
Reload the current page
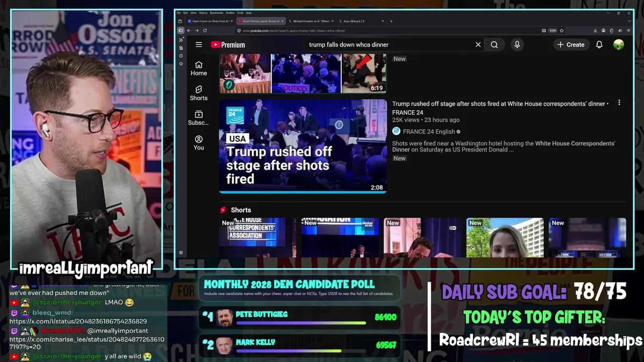pyautogui.click(x=205, y=31)
